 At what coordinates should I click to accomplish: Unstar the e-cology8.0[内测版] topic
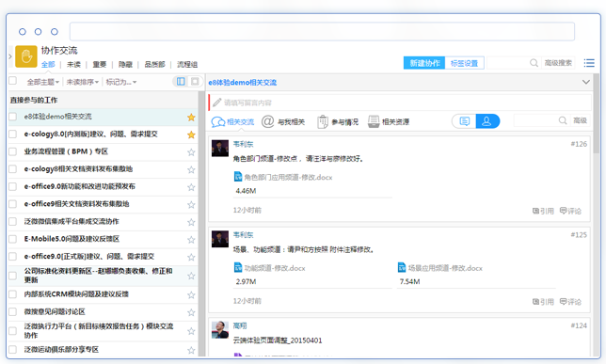[x=191, y=135]
